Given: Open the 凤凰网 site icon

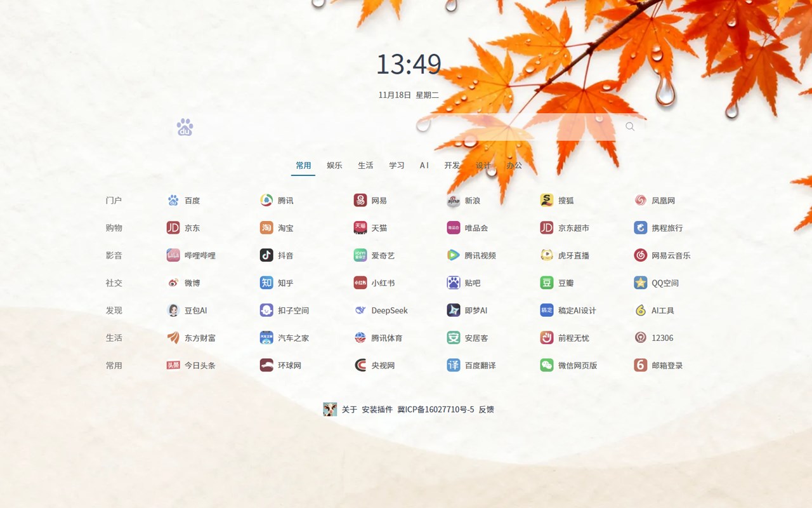Looking at the screenshot, I should [x=641, y=200].
